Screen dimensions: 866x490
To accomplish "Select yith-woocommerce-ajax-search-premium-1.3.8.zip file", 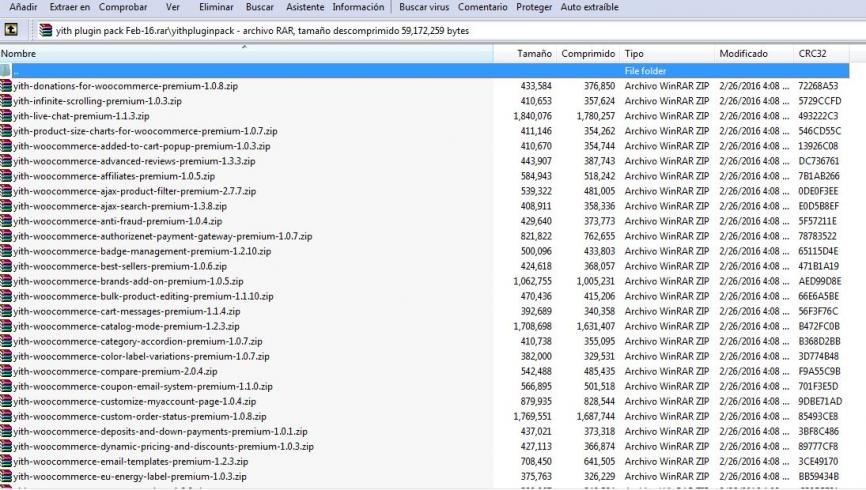I will [120, 206].
